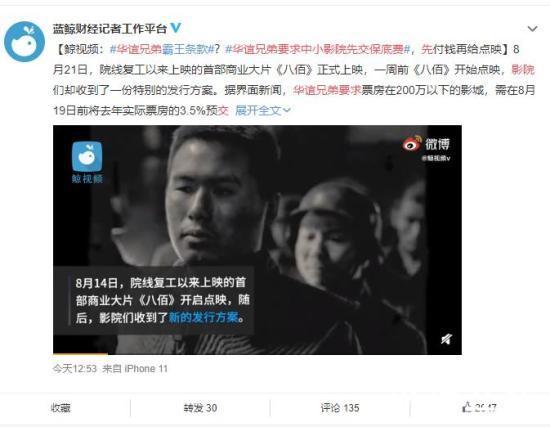Click the video progress bar

[x=257, y=353]
